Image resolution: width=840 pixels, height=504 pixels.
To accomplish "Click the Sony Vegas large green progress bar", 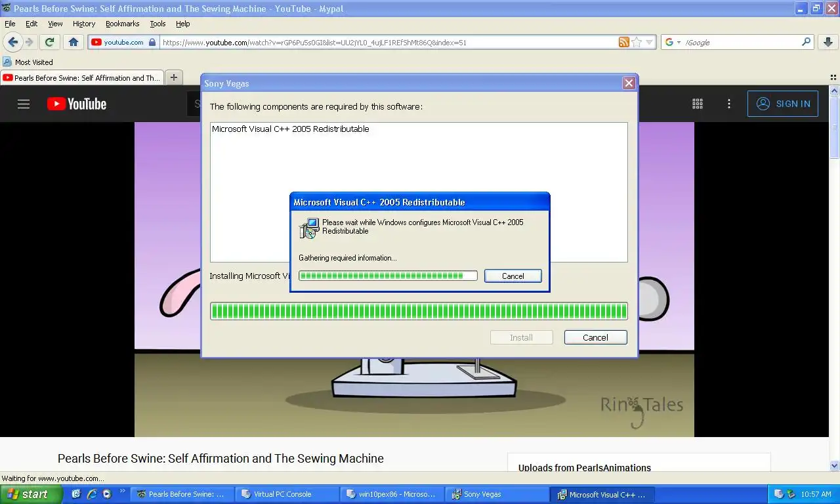I will click(419, 311).
